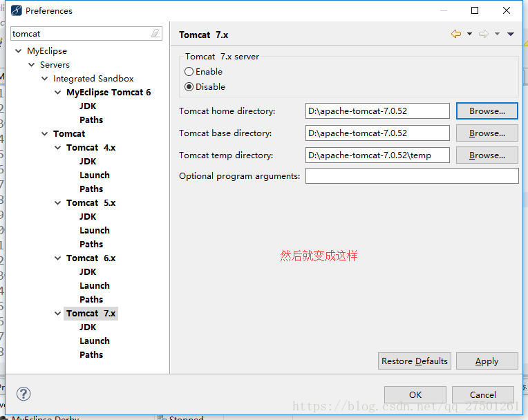Browse for Tomcat temp directory
This screenshot has width=528, height=420.
487,155
